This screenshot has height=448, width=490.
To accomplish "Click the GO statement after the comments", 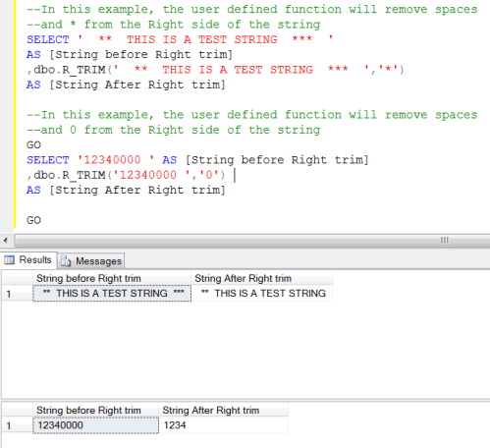I will pos(33,144).
